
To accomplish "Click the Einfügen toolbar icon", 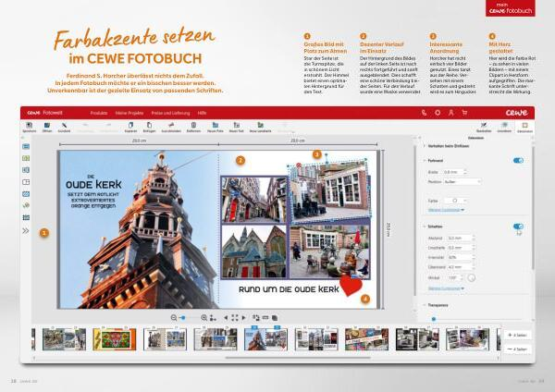I will click(149, 125).
